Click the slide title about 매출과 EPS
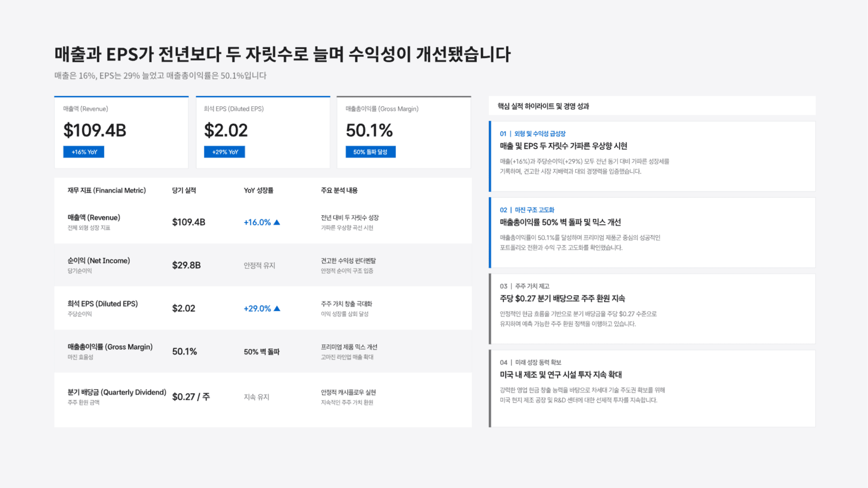The width and height of the screenshot is (868, 488). pyautogui.click(x=283, y=54)
